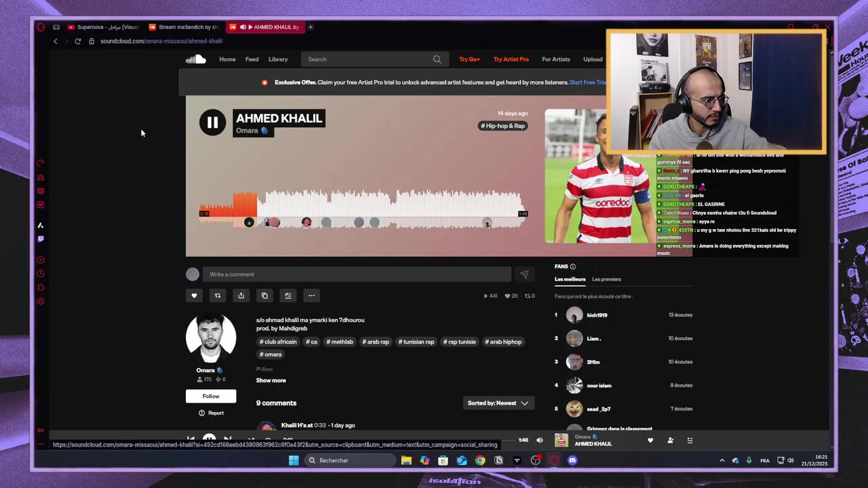Toggle volume mute in the player bar
This screenshot has height=488, width=868.
(x=540, y=441)
